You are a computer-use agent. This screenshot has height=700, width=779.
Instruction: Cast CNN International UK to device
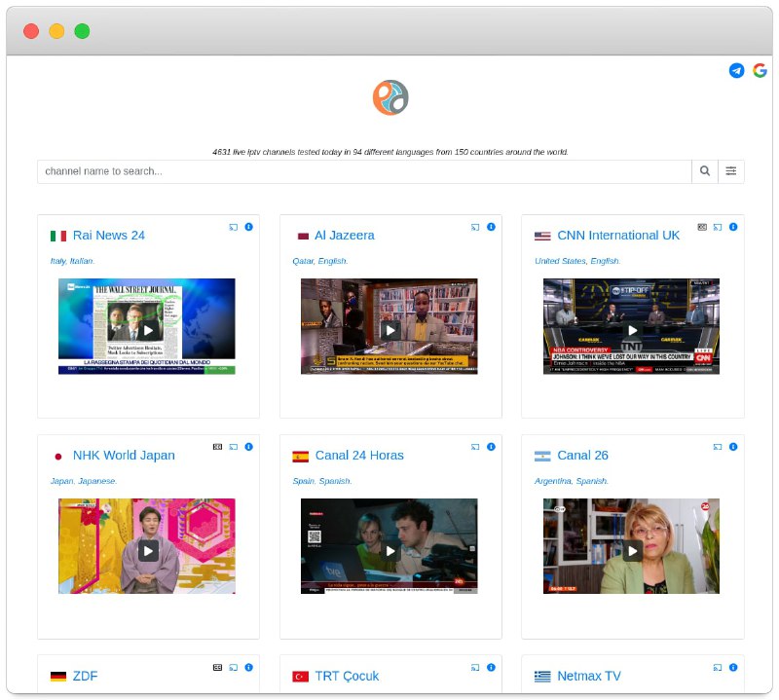click(718, 227)
